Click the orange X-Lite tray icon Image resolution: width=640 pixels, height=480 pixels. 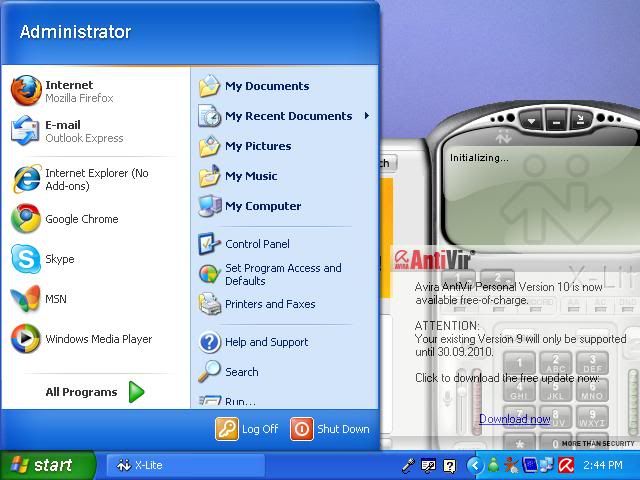pyautogui.click(x=511, y=465)
